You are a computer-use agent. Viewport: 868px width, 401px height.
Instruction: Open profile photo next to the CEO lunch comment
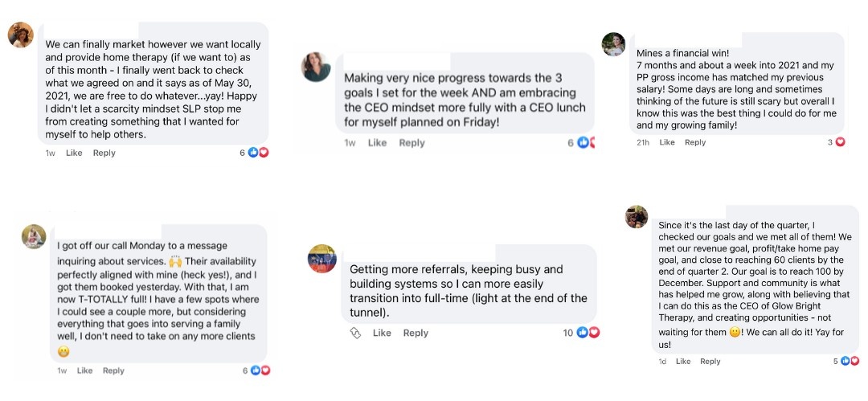[315, 68]
